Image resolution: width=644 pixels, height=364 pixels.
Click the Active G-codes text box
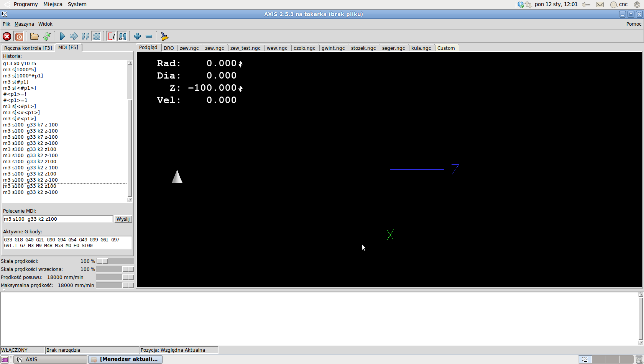click(67, 243)
